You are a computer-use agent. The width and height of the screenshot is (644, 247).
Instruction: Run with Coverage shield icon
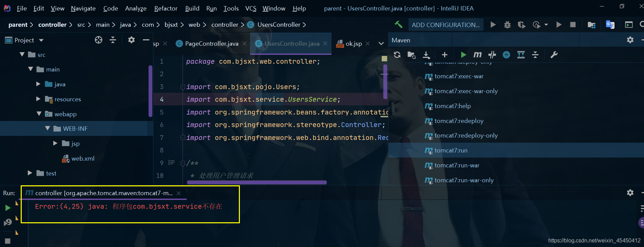pyautogui.click(x=522, y=25)
